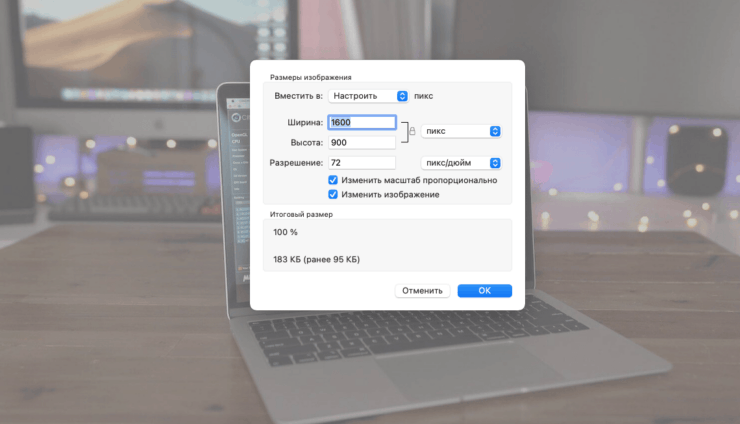This screenshot has height=424, width=740.
Task: Focus the Разрешение field showing 72
Action: 361,162
